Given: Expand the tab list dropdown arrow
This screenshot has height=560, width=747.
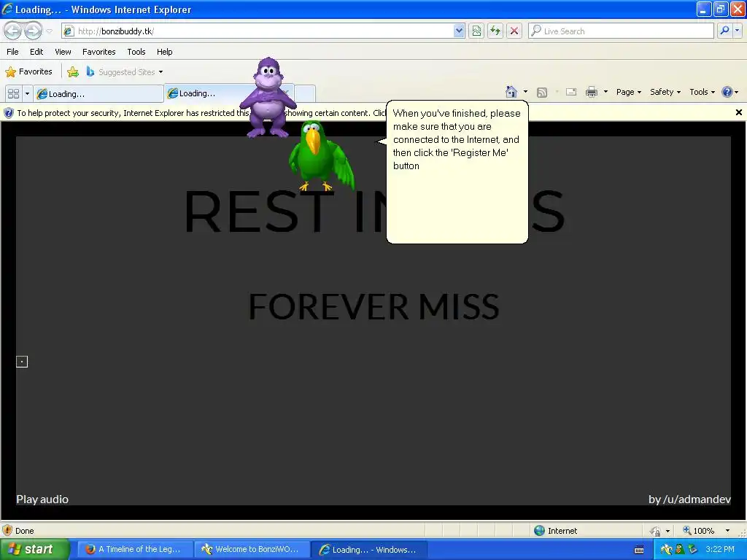Looking at the screenshot, I should (27, 93).
